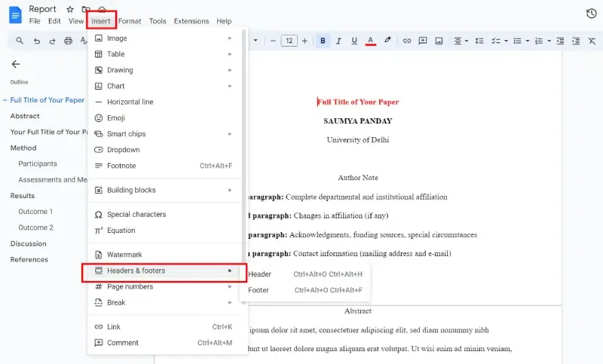Open the text alignment dropdown

point(461,41)
